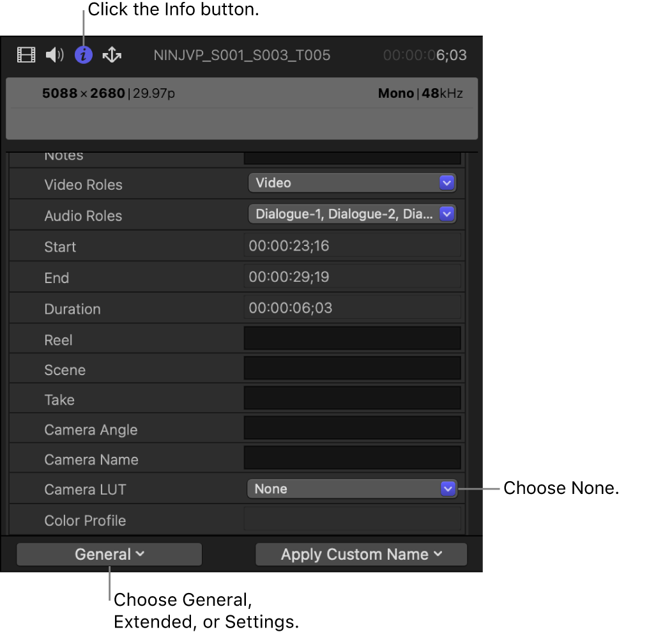Select the Camera Name field

(x=352, y=458)
